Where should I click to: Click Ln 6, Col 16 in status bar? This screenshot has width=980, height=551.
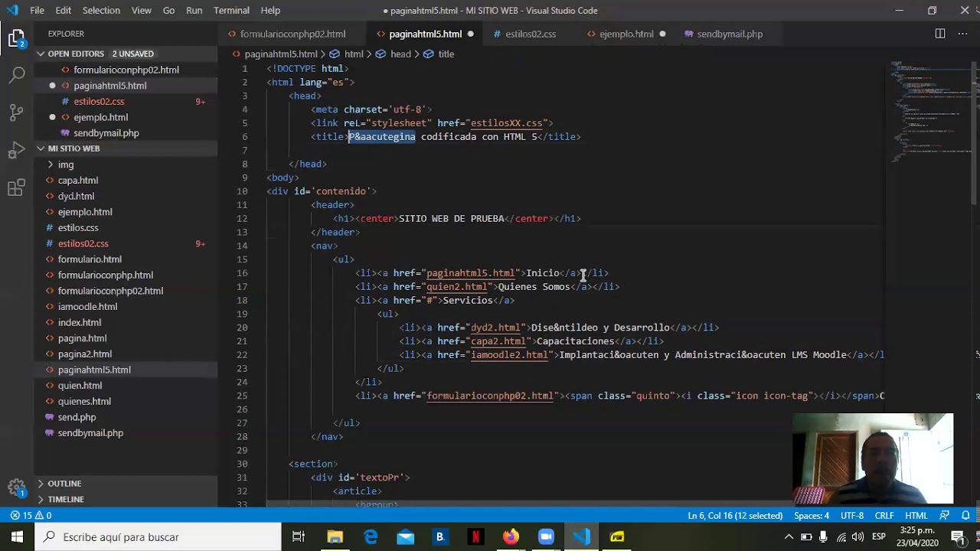[x=735, y=516]
